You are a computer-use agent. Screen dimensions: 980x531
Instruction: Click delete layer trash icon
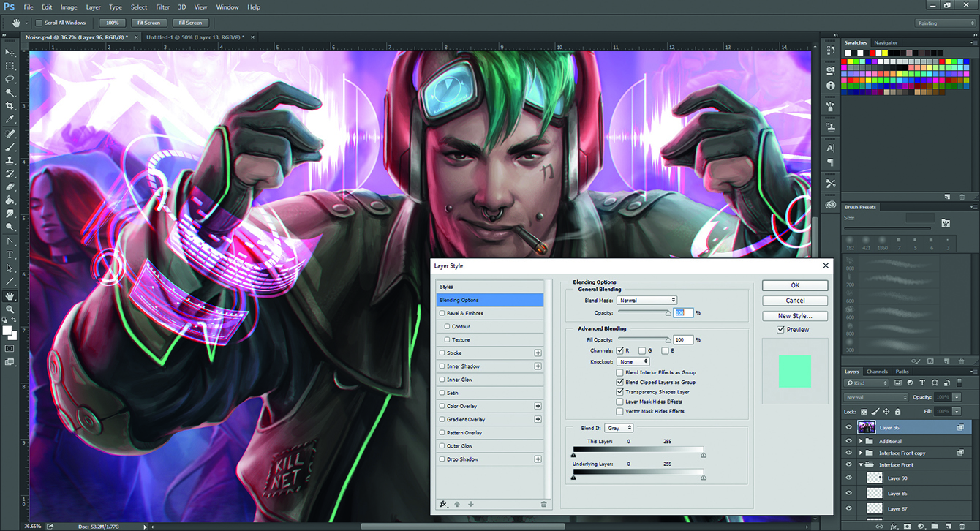point(962,526)
